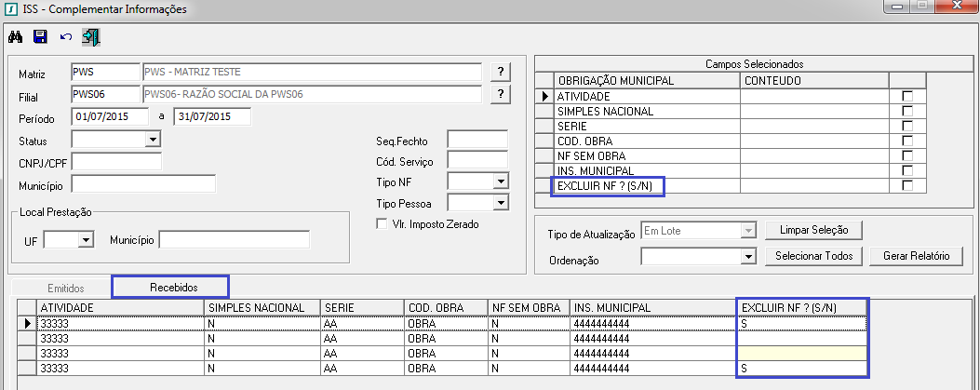This screenshot has height=390, width=980.
Task: Click the ISS application icon in title bar
Action: click(x=10, y=9)
